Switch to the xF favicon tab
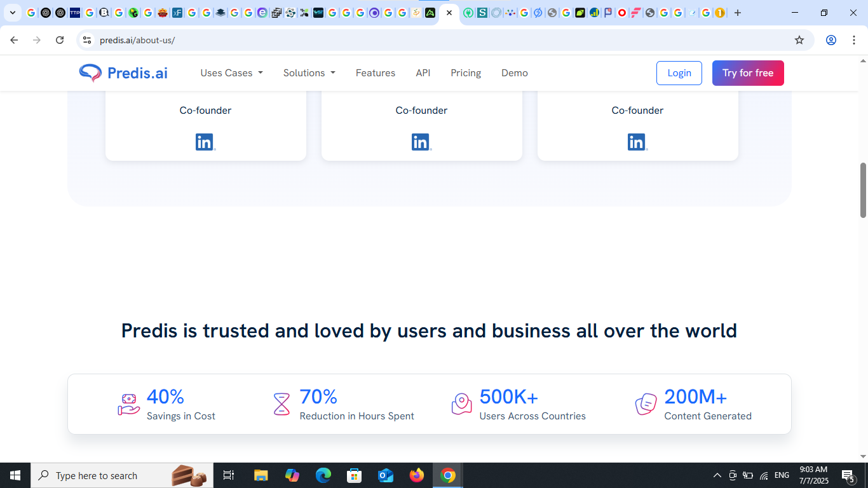 (177, 13)
